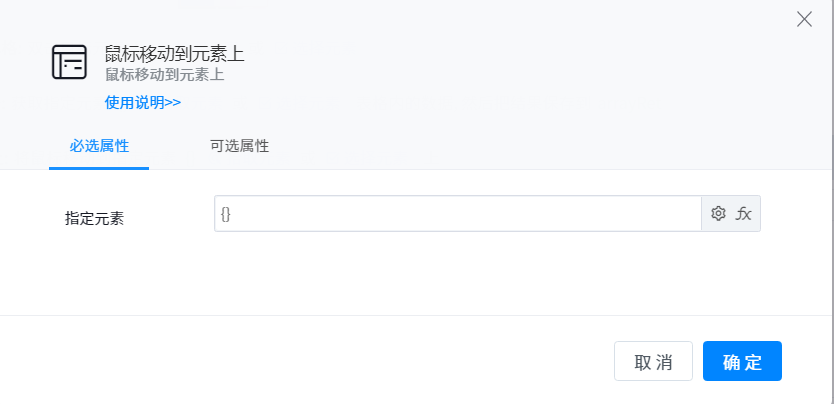Image resolution: width=834 pixels, height=404 pixels.
Task: Click the blue underline beneath 必选属性
Action: click(99, 168)
